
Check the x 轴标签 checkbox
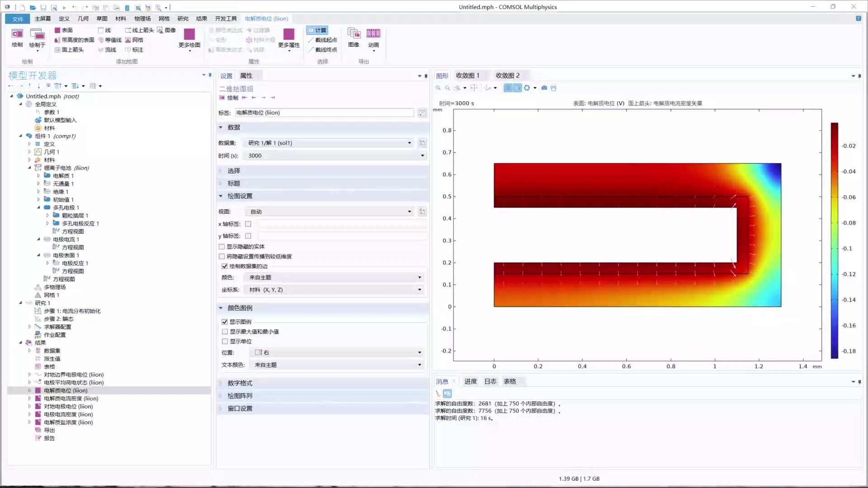coord(248,223)
